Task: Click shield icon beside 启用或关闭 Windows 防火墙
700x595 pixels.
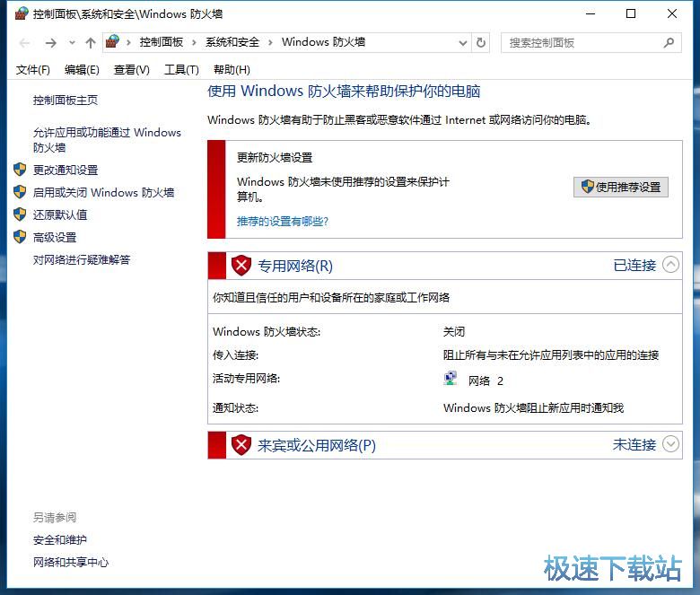Action: (20, 192)
